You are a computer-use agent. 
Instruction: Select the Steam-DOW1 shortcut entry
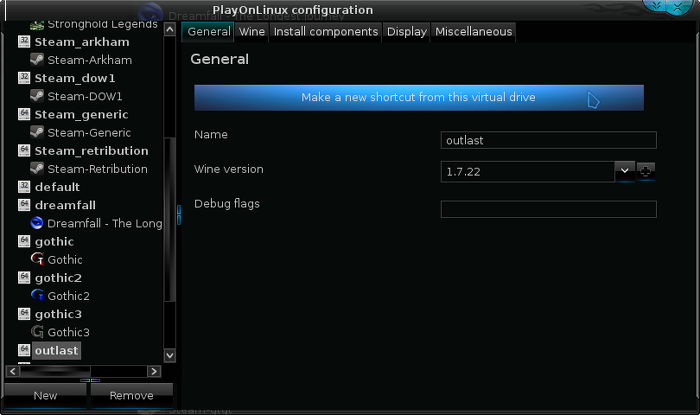tap(85, 96)
